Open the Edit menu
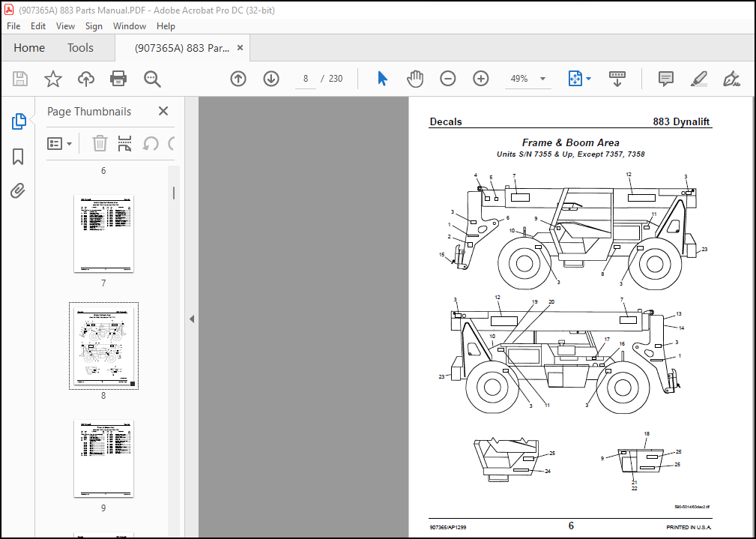The image size is (756, 539). 38,26
